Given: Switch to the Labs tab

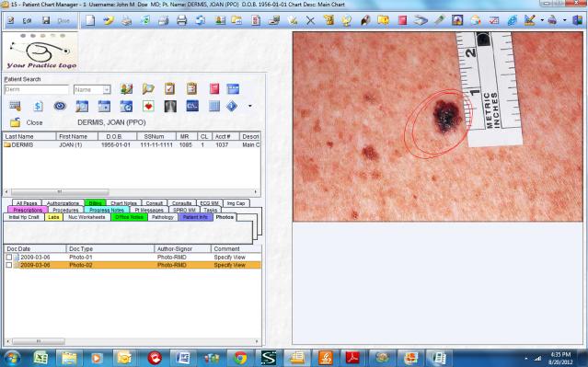Looking at the screenshot, I should 53,217.
